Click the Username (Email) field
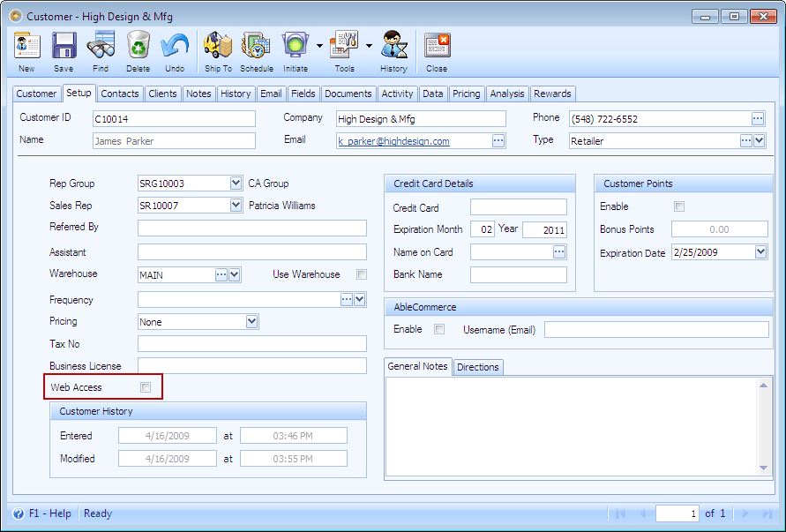The width and height of the screenshot is (786, 532). 656,329
